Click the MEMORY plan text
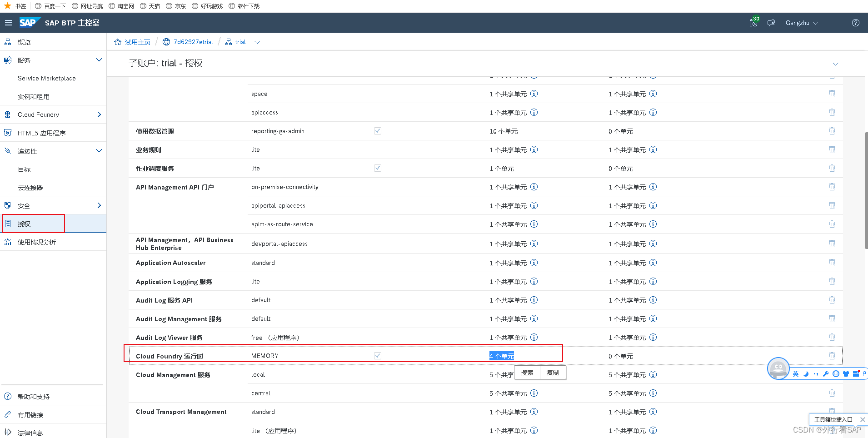This screenshot has width=868, height=438. click(x=265, y=356)
